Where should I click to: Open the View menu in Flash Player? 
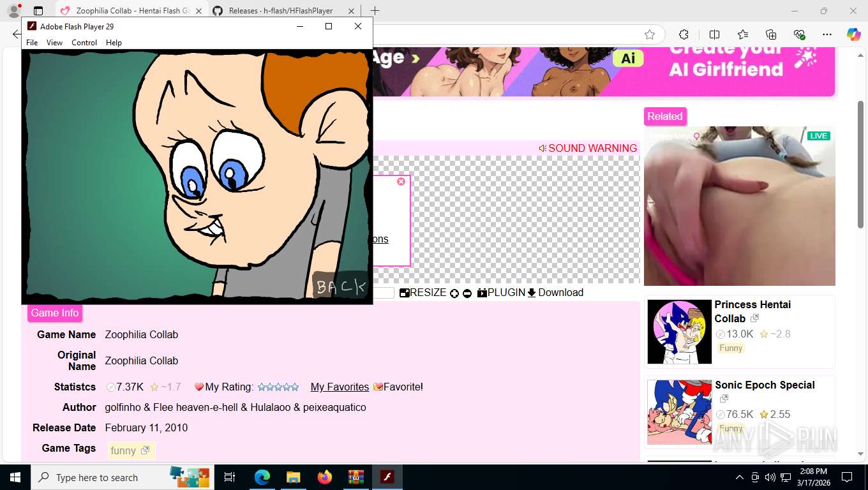54,43
